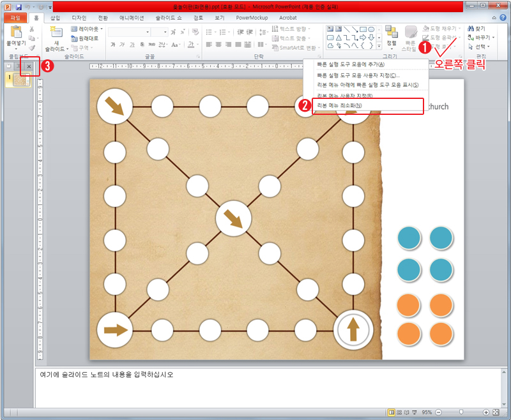Expand the Layout (레이아웃) dropdown
511x420 pixels.
pyautogui.click(x=87, y=29)
